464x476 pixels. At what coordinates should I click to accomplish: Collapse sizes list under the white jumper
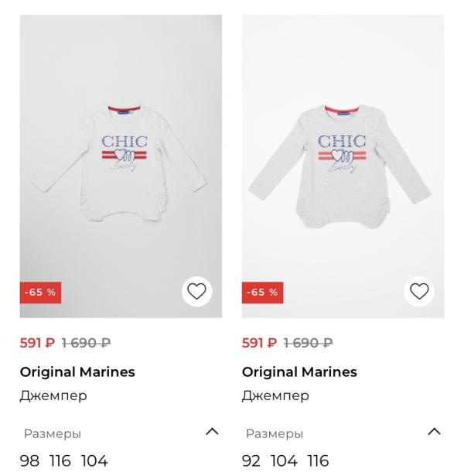pyautogui.click(x=211, y=432)
